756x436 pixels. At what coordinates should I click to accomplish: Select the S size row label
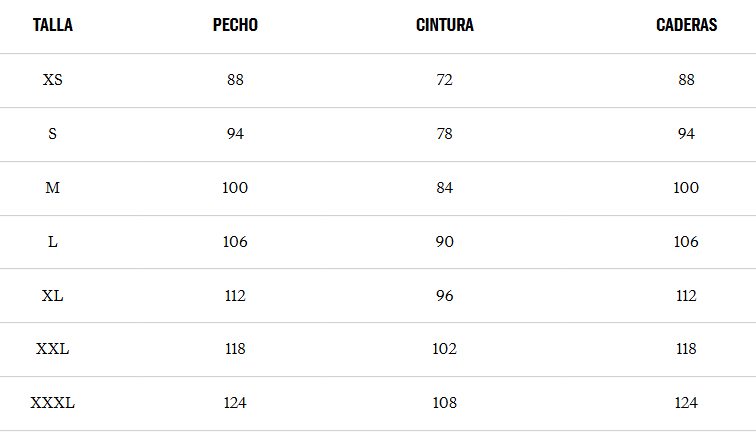coord(53,134)
